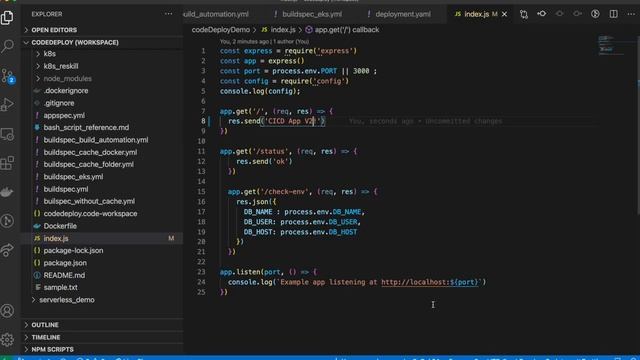Screen dimensions: 640x360
Task: Open changes compare icon in editor toolbar
Action: [524, 14]
